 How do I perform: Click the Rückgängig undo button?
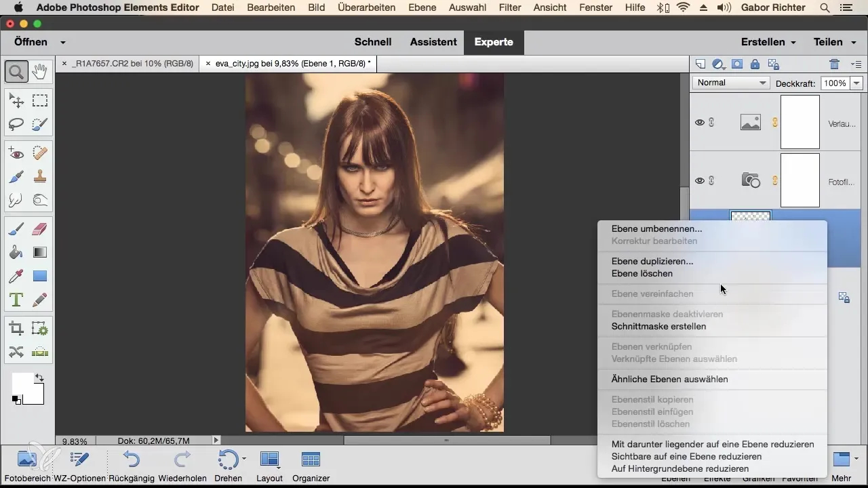(x=132, y=465)
